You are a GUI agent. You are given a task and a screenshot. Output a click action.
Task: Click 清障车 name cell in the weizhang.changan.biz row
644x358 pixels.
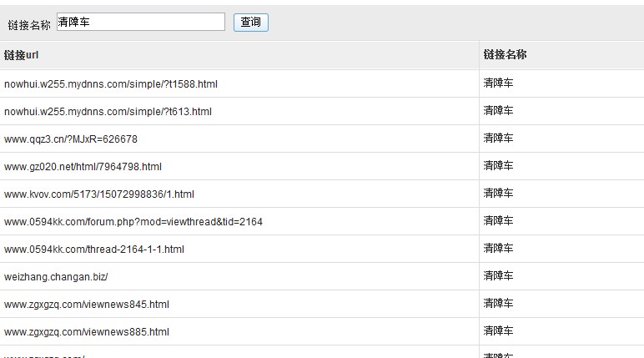[x=498, y=276]
